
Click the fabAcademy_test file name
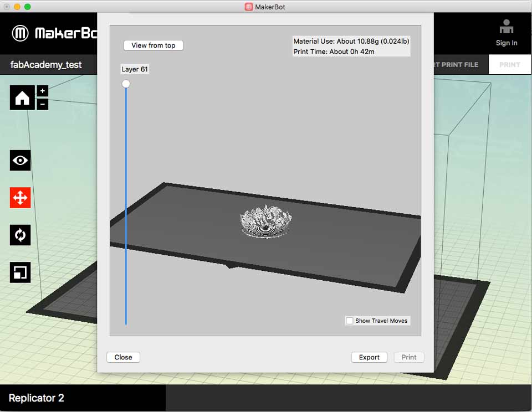point(46,65)
